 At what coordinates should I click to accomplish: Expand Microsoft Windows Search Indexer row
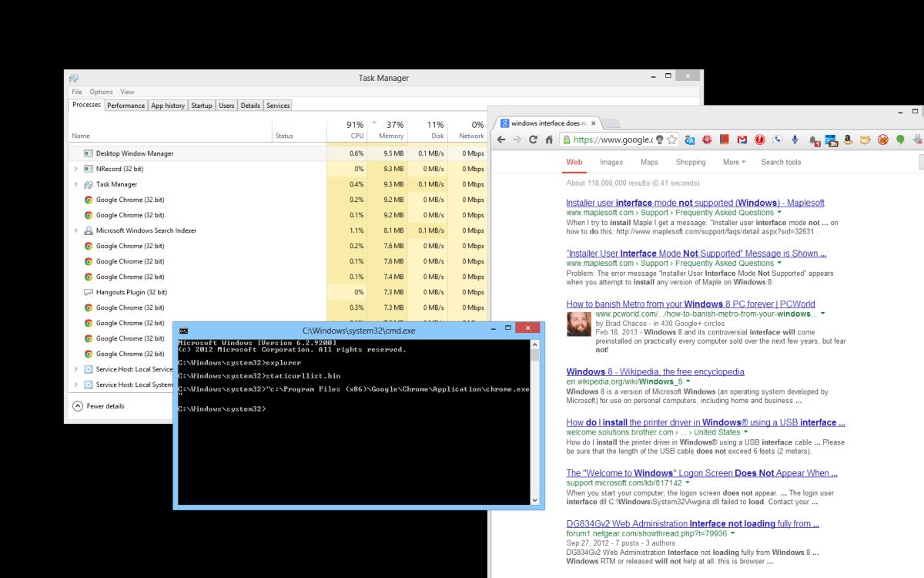pyautogui.click(x=75, y=230)
